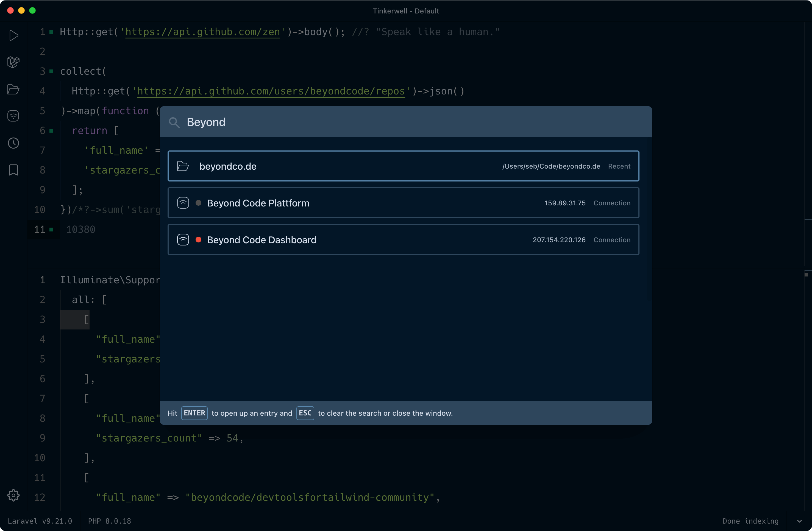Click the search magnifier icon
The height and width of the screenshot is (531, 812).
[174, 122]
